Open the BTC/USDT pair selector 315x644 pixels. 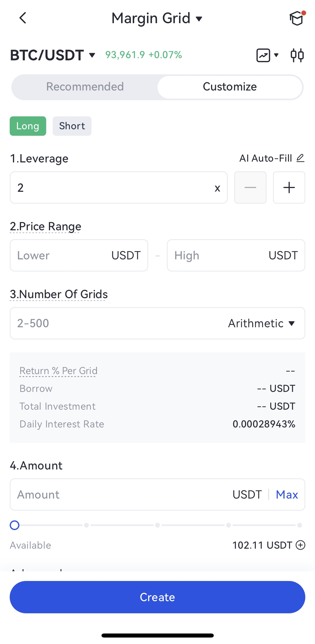(53, 55)
